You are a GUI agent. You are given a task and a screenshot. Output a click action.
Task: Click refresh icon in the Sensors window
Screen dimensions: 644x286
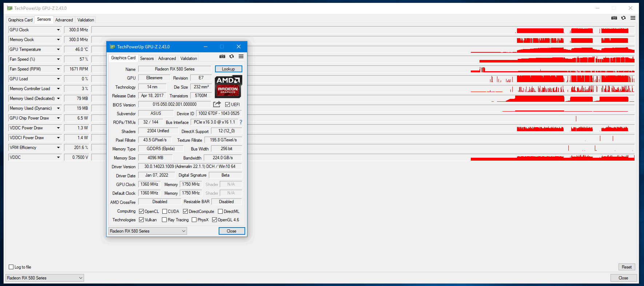[623, 18]
